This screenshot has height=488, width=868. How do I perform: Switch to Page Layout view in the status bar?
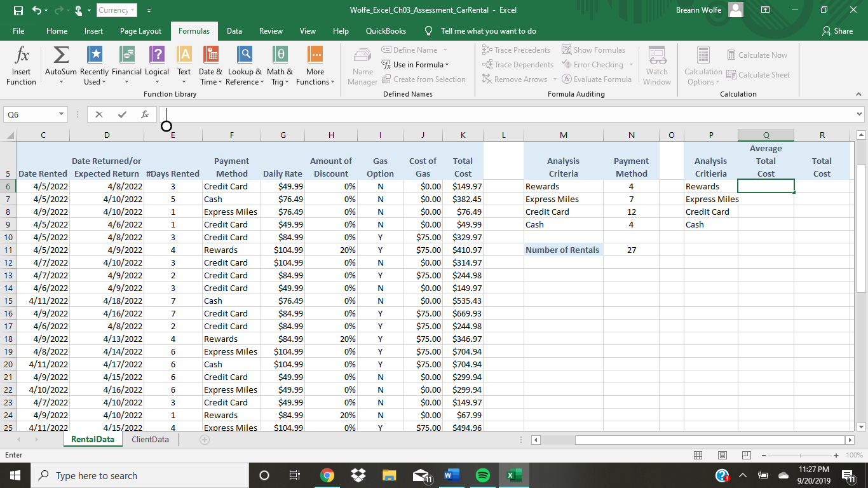tap(722, 455)
